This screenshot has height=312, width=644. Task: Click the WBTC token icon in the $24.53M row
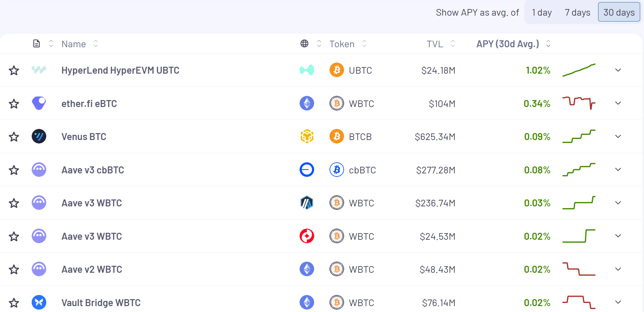point(337,236)
